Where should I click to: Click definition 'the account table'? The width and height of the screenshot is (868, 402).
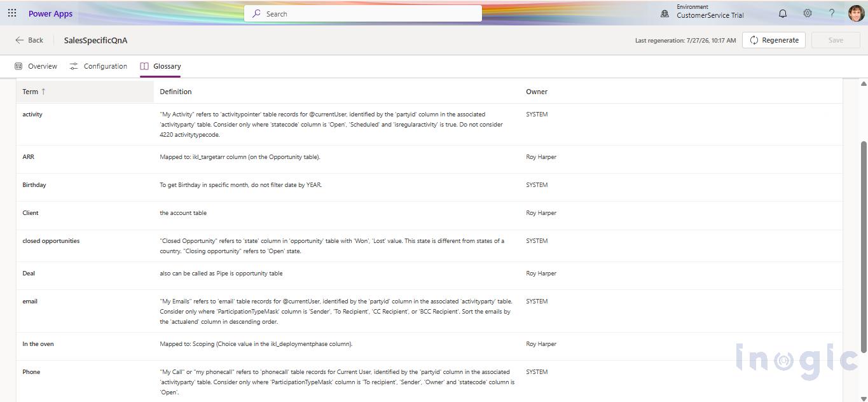pyautogui.click(x=183, y=213)
